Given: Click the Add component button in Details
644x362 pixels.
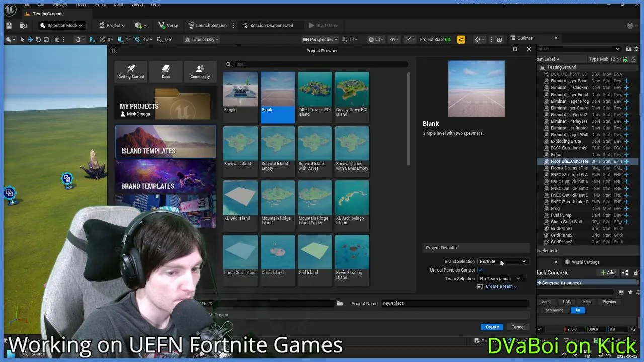Looking at the screenshot, I should click(607, 273).
